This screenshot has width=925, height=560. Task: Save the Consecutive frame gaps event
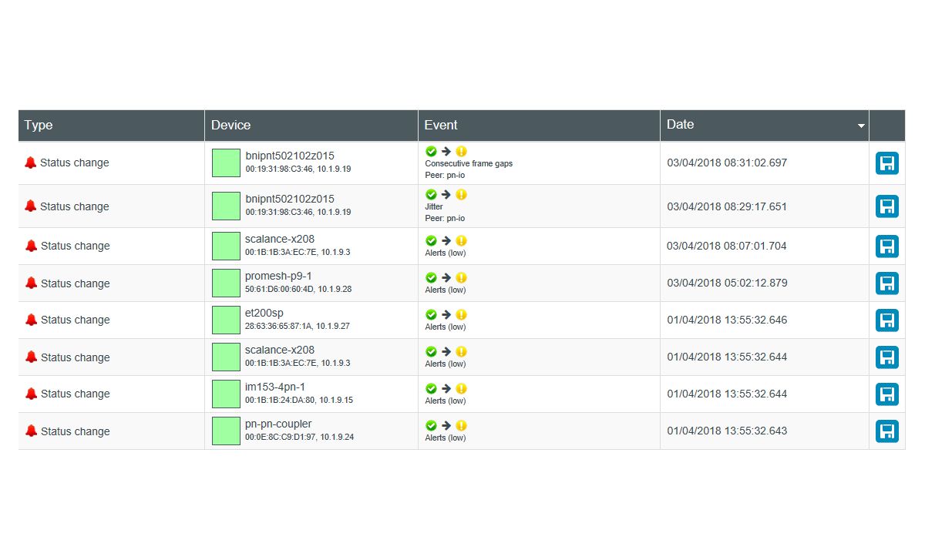[x=886, y=163]
